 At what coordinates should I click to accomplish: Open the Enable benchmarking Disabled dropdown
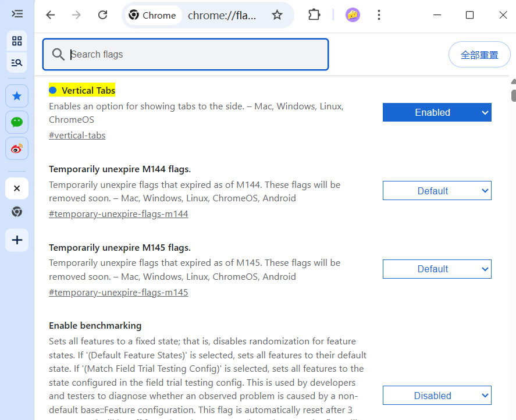437,395
